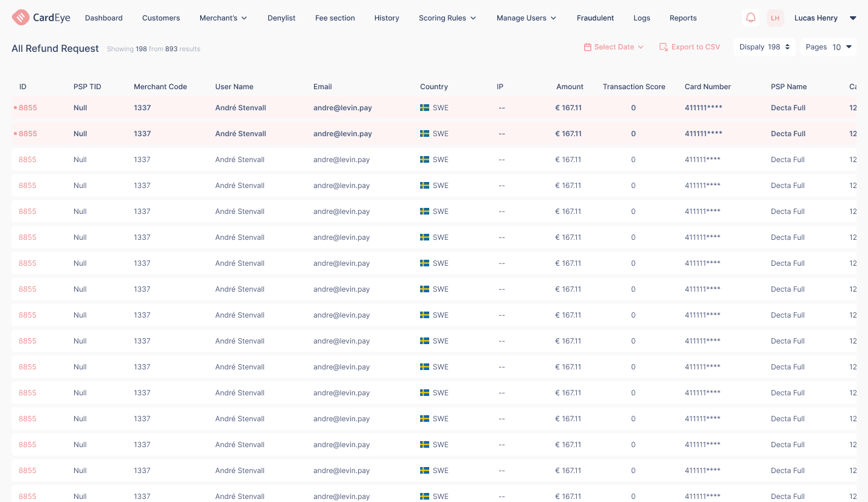Image resolution: width=868 pixels, height=502 pixels.
Task: Click the red unread dot on first row
Action: tap(15, 108)
